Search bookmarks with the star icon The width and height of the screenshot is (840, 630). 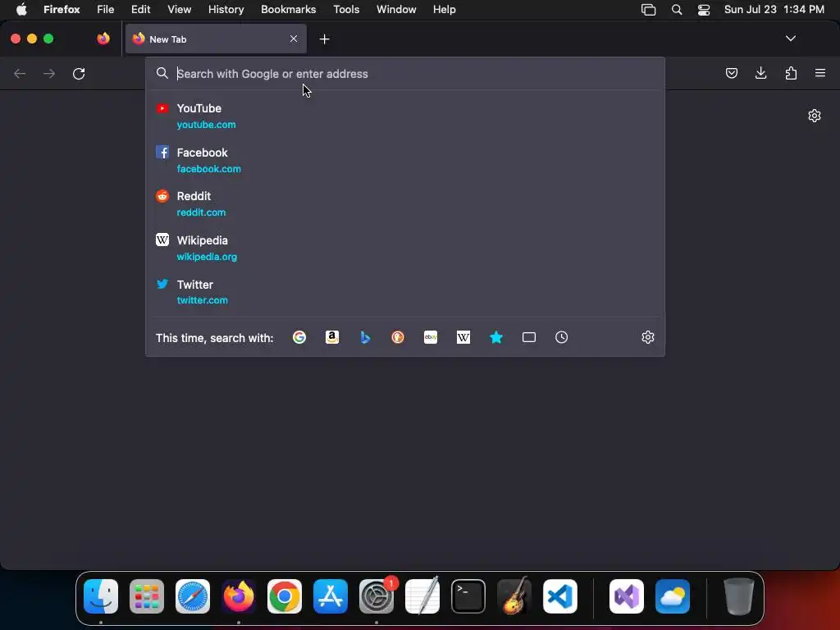point(496,337)
